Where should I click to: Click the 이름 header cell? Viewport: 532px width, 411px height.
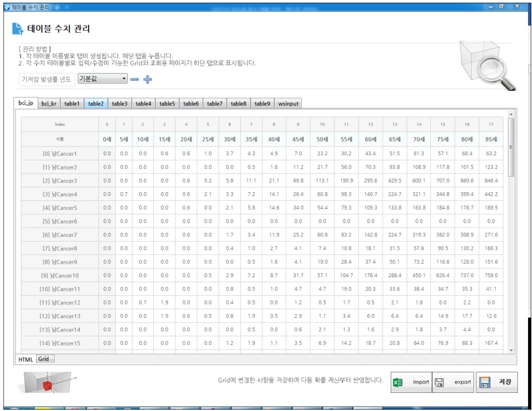(x=60, y=139)
